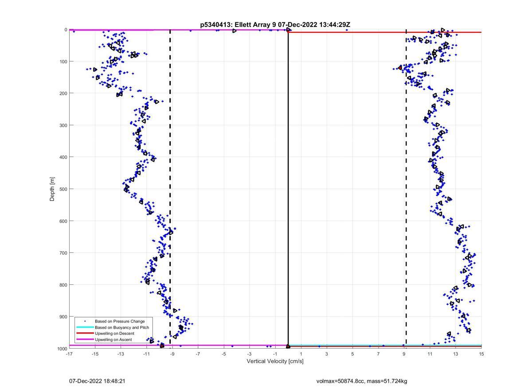The height and width of the screenshot is (392, 532).
Task: Click the x-axis tick label '-1'
Action: pos(275,354)
